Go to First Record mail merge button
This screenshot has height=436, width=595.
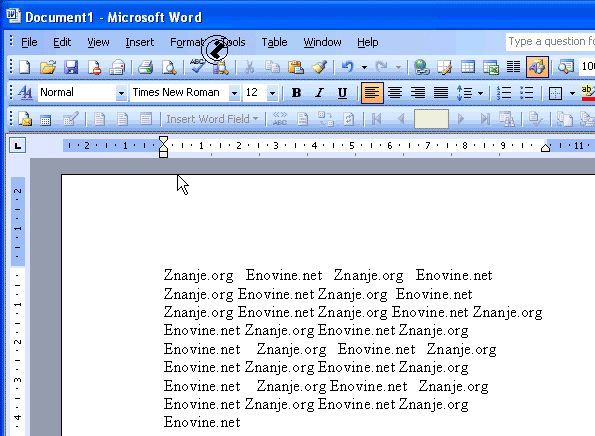tap(376, 119)
